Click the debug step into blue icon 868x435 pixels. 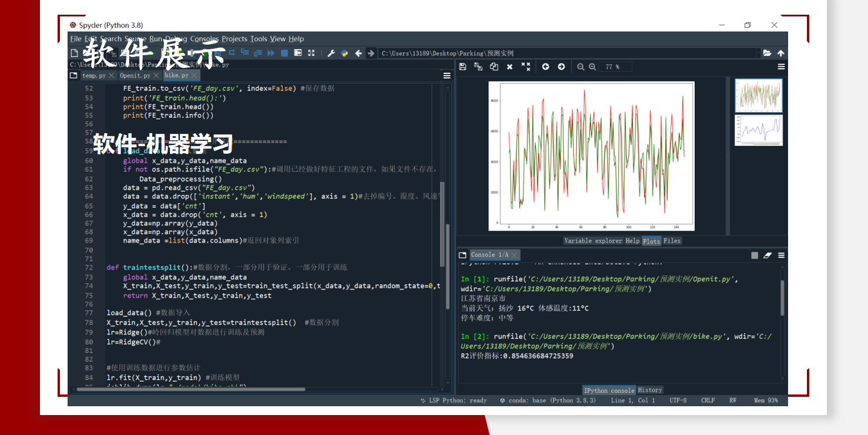(x=245, y=52)
